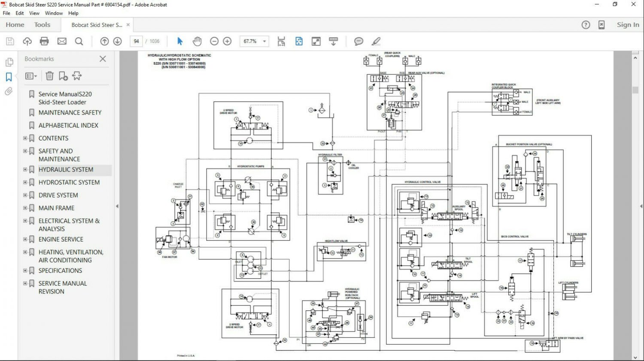Click the Sign In button
This screenshot has width=644, height=361.
(628, 25)
